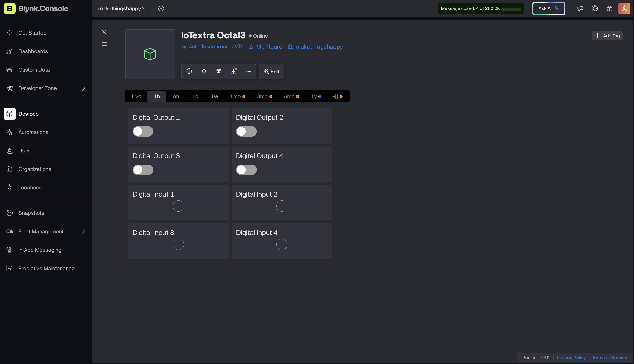Open announcements megaphone icon

[580, 8]
